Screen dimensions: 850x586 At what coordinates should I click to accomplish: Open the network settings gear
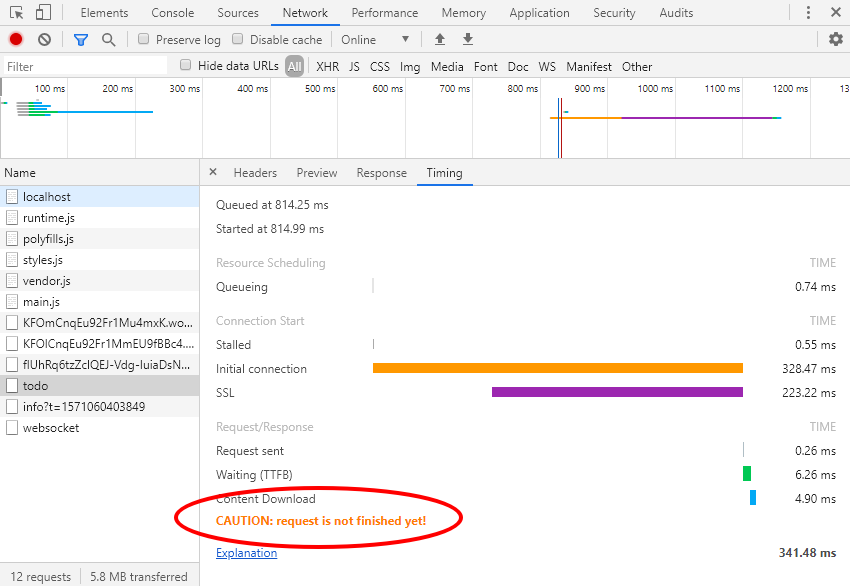coord(836,38)
